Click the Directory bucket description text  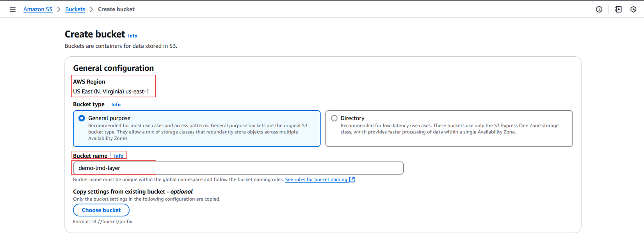click(449, 129)
